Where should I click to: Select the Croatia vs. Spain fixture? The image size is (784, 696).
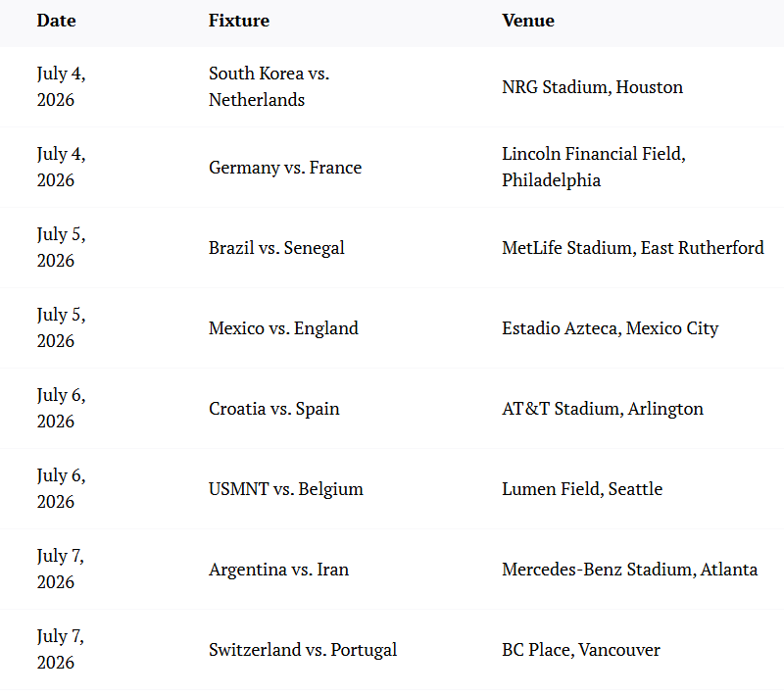pos(274,409)
